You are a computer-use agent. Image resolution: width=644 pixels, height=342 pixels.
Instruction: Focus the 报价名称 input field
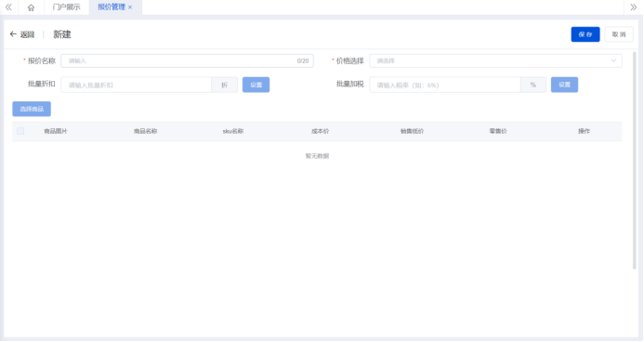tap(188, 60)
